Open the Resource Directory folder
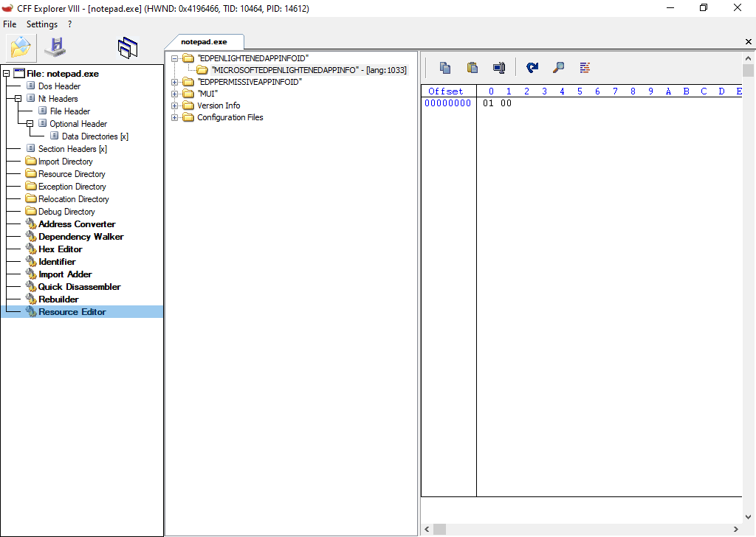The width and height of the screenshot is (756, 537). tap(72, 174)
